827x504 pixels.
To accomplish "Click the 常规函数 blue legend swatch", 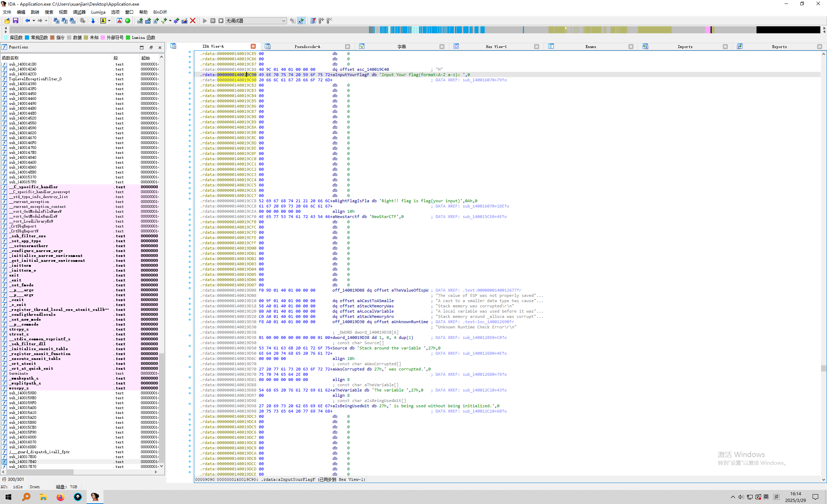I will coord(27,38).
